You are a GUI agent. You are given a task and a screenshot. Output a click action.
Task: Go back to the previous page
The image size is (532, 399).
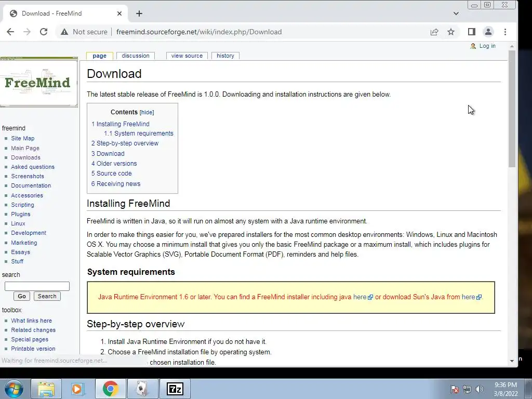click(x=10, y=32)
